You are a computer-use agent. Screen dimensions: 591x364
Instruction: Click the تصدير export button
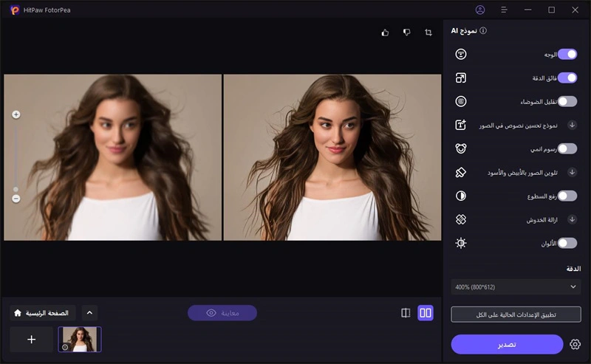coord(507,344)
